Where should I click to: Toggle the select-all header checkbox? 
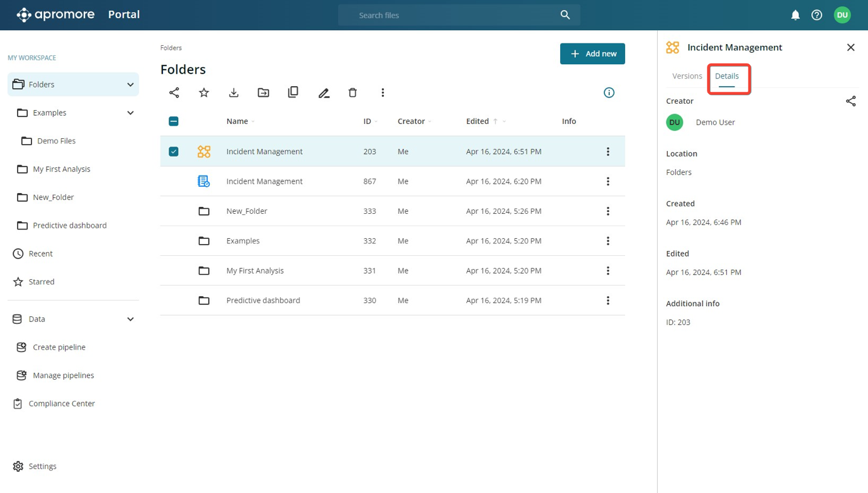pyautogui.click(x=174, y=121)
